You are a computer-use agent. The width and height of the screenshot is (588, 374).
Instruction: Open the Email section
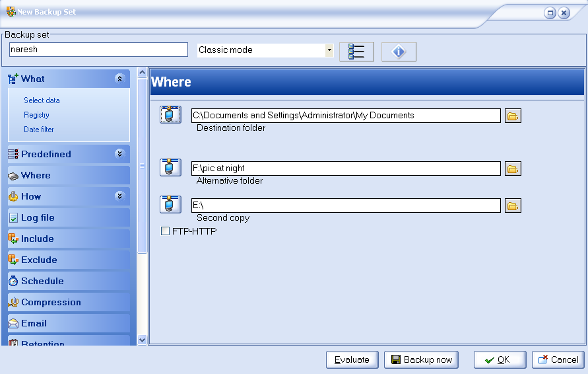(69, 323)
